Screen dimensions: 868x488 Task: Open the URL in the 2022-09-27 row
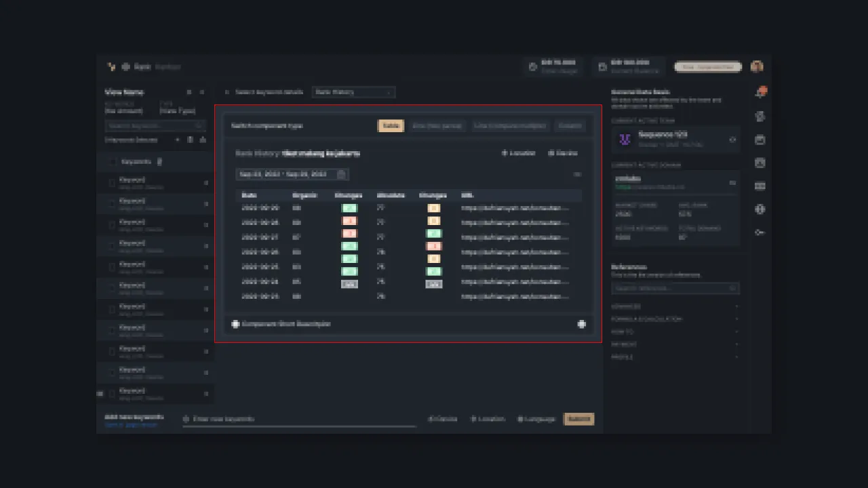pos(515,237)
